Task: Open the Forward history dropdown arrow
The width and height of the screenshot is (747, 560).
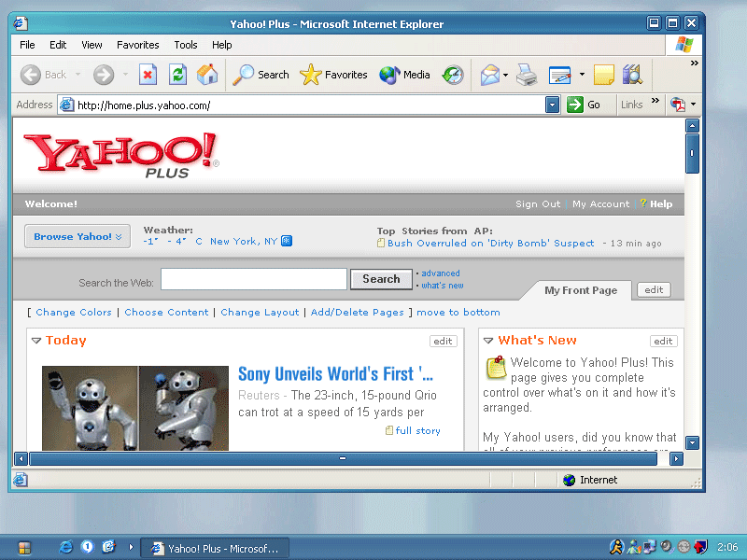Action: 125,75
